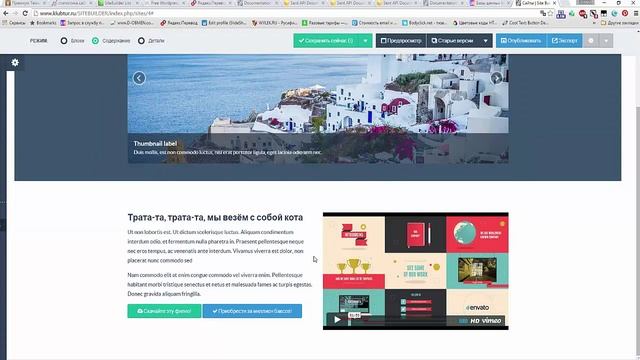Viewport: 640px width, 360px height.
Task: Click the blue sitemap extension icon
Action: [x=561, y=14]
